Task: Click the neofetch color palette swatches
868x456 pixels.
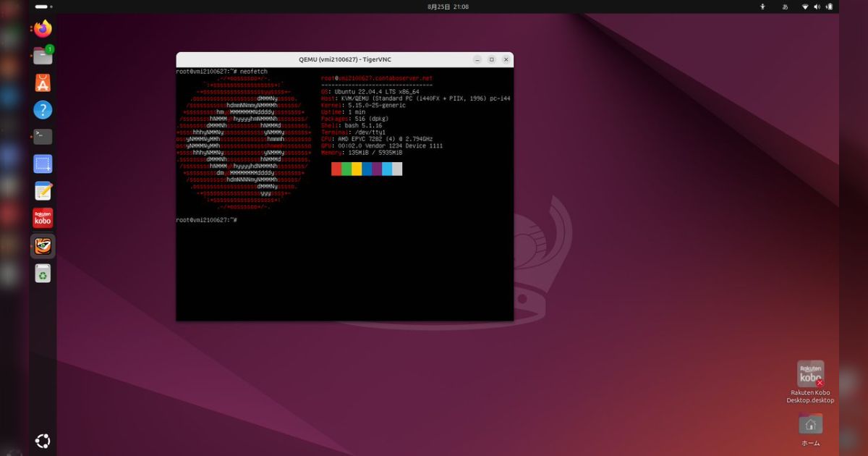Action: click(x=365, y=169)
